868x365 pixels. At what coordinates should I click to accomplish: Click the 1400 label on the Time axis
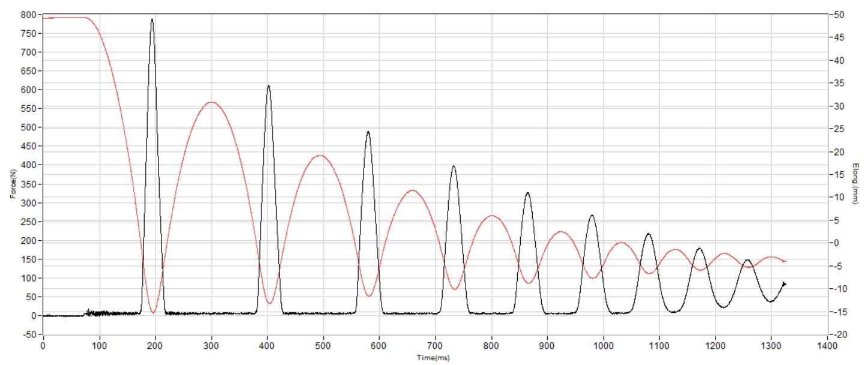pyautogui.click(x=827, y=346)
